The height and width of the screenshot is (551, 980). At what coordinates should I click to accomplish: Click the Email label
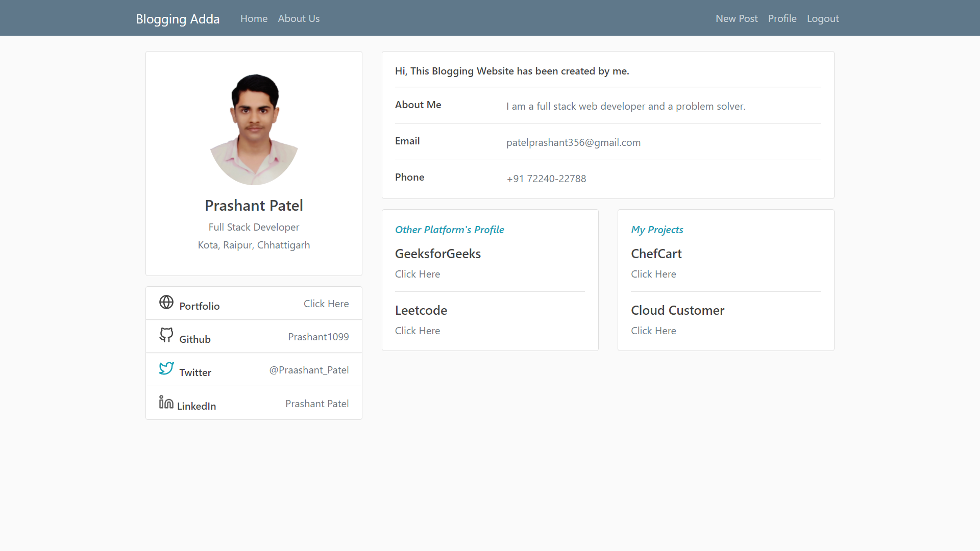[407, 141]
